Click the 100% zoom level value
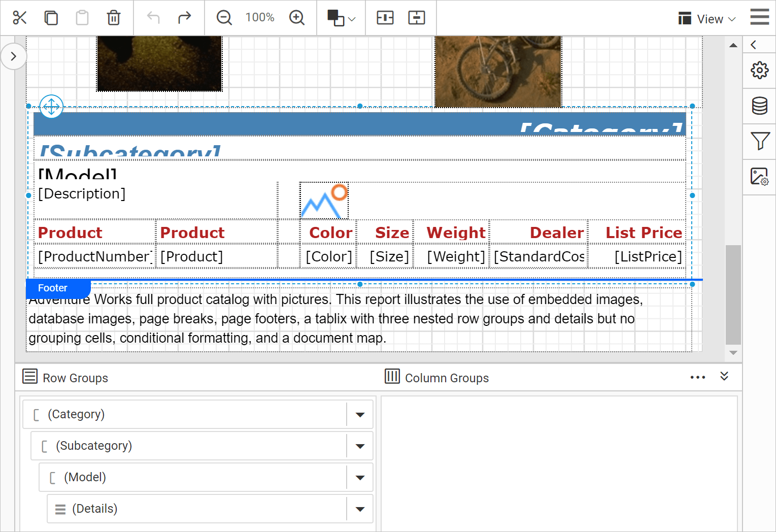Screen dimensions: 776x532 click(260, 18)
